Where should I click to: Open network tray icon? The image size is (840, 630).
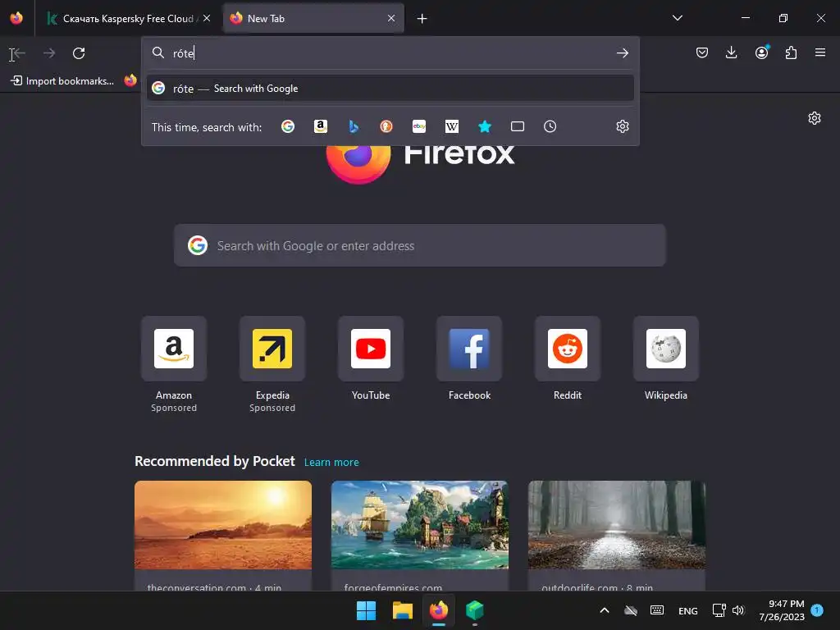719,610
